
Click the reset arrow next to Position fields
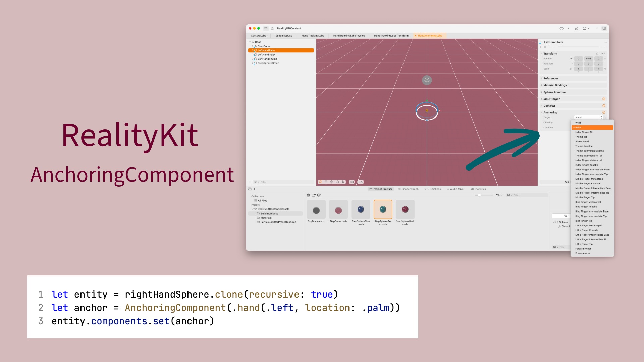pyautogui.click(x=605, y=59)
